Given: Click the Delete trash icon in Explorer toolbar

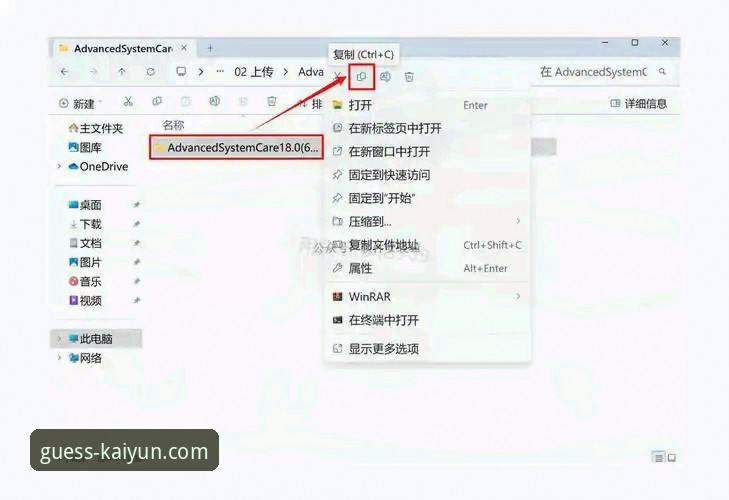Looking at the screenshot, I should tap(272, 101).
